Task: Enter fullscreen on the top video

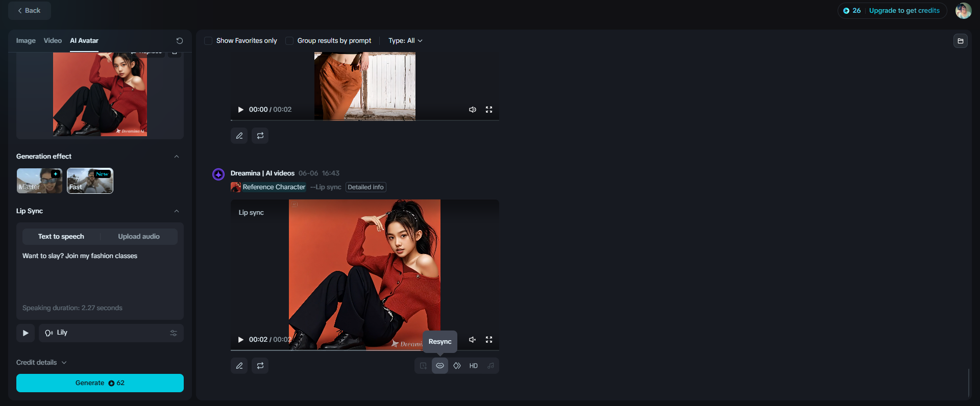Action: 489,110
